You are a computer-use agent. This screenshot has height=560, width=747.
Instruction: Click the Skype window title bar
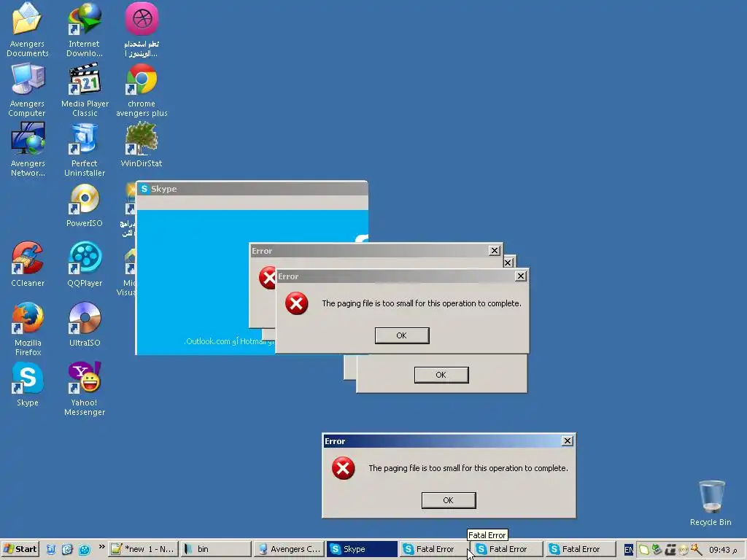[252, 189]
